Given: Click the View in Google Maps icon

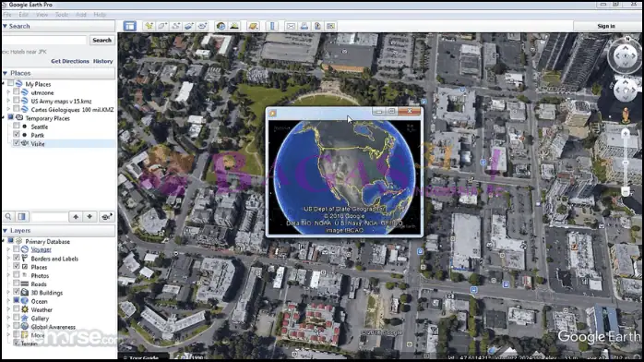Looking at the screenshot, I should [330, 26].
